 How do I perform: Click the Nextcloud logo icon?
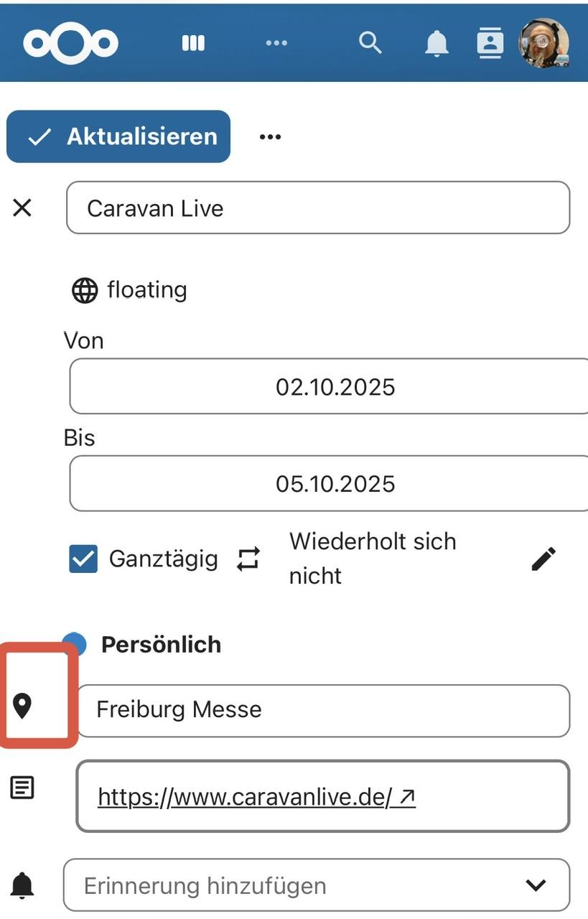70,43
